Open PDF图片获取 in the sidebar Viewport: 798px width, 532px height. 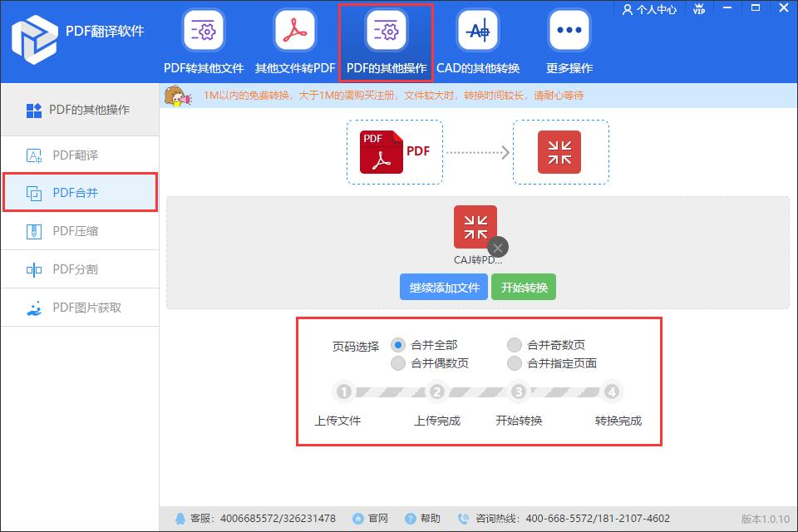pos(80,307)
